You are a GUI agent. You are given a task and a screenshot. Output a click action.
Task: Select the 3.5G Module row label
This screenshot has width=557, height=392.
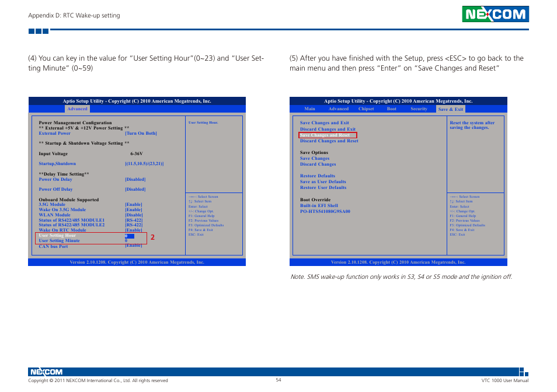tap(52, 205)
